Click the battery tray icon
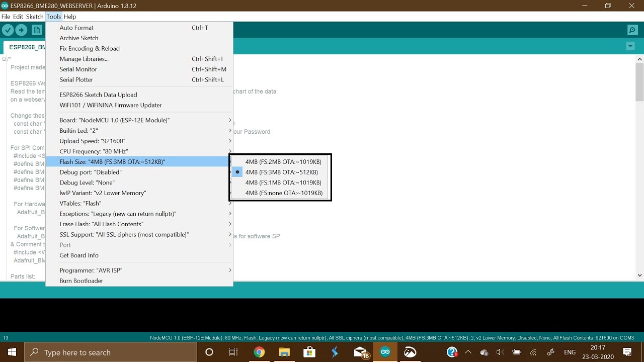 pos(516,352)
